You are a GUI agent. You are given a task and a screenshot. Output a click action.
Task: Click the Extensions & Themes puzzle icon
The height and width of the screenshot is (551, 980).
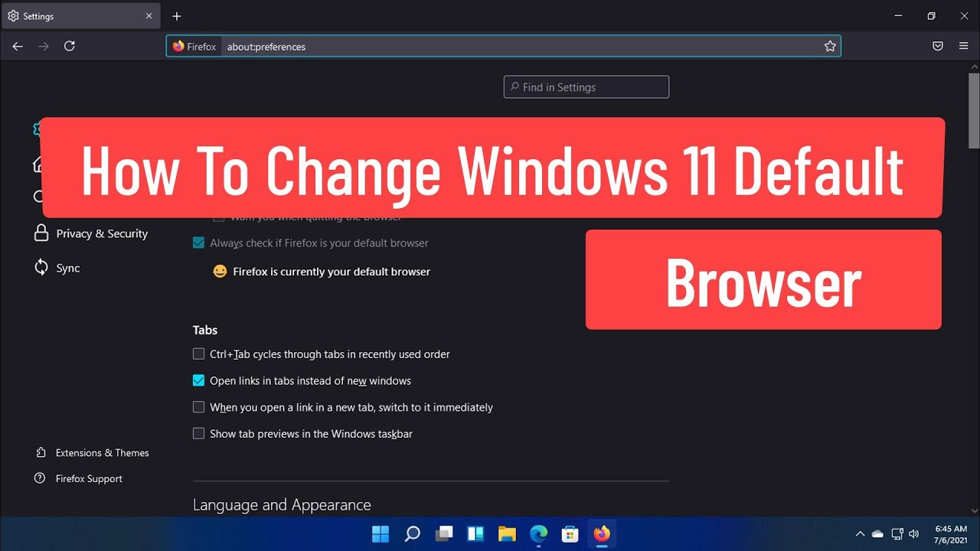tap(41, 453)
